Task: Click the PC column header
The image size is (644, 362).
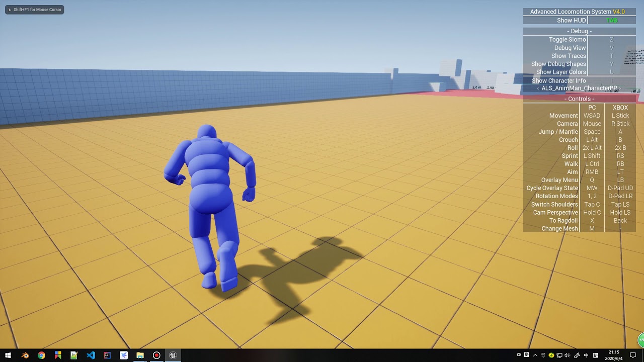Action: 592,108
